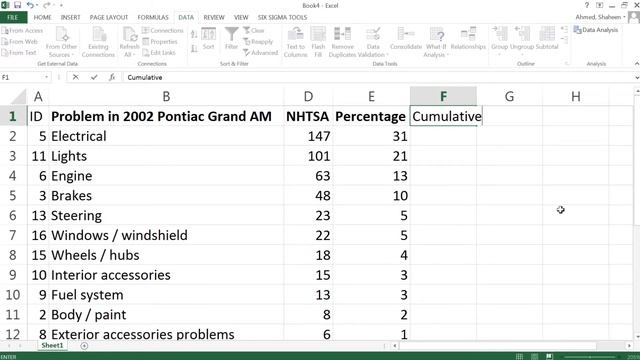Import data From Access
Screen dimensions: 640x360
tap(22, 31)
